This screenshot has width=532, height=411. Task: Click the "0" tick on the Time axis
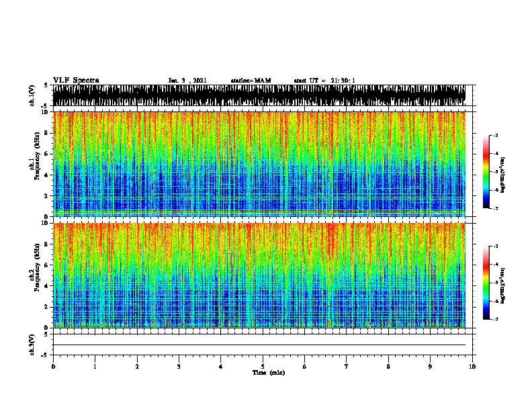[x=53, y=367]
